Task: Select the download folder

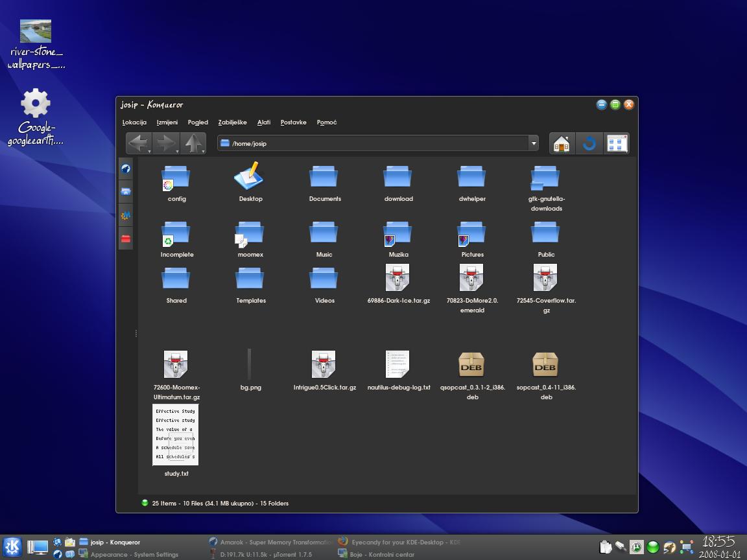Action: point(398,183)
